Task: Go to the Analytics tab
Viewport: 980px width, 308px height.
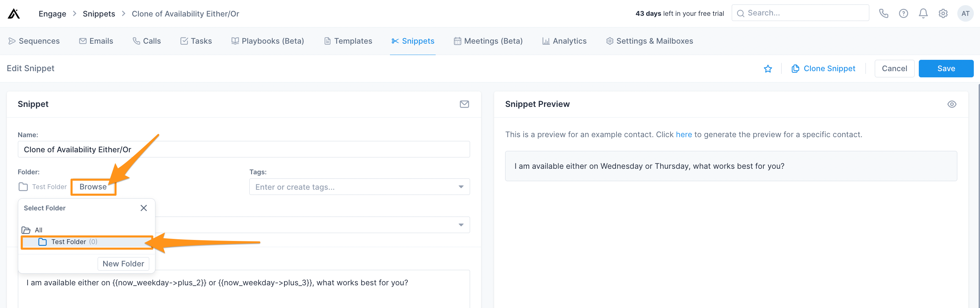Action: point(564,41)
